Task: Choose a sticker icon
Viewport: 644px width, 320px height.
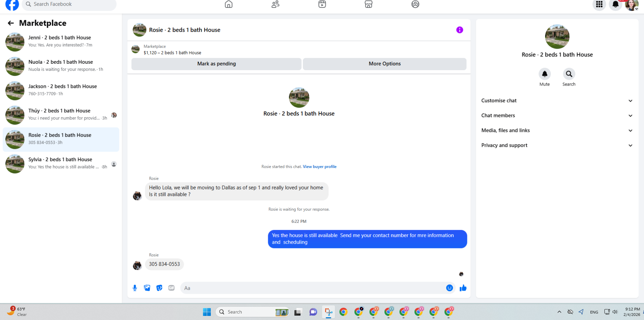Action: click(x=159, y=288)
